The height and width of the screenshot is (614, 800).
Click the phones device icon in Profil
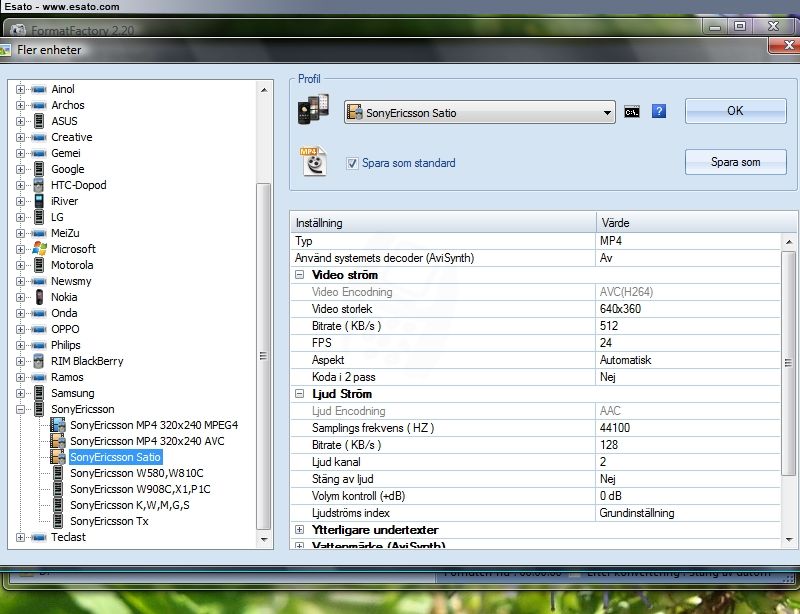coord(313,109)
